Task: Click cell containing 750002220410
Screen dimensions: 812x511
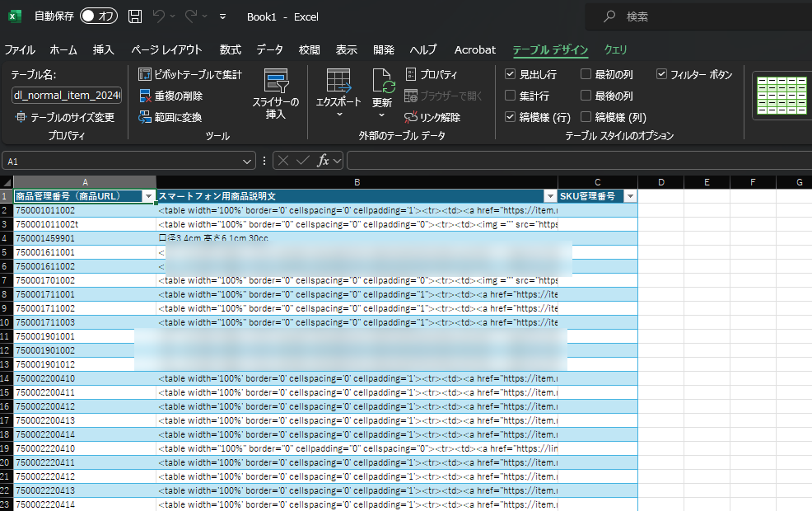Action: tap(84, 448)
